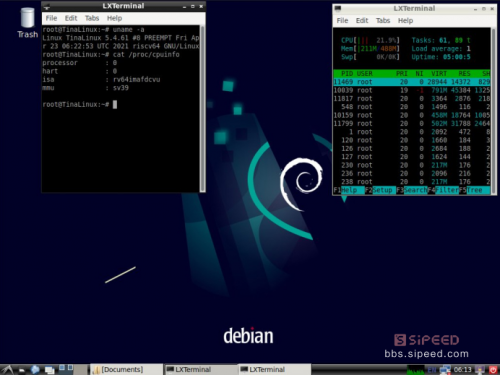Image resolution: width=500 pixels, height=375 pixels.
Task: Click the CPU meter bar in htop
Action: coord(370,40)
